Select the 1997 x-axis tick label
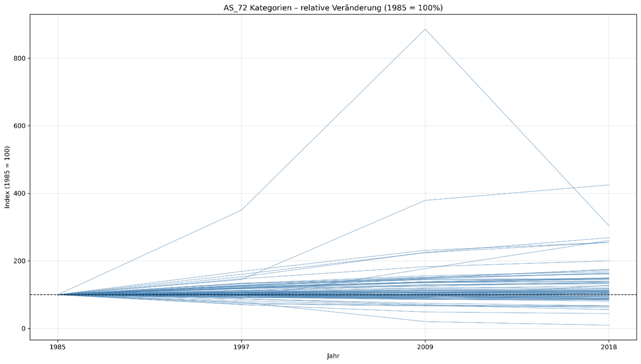641x364 pixels. pyautogui.click(x=241, y=346)
